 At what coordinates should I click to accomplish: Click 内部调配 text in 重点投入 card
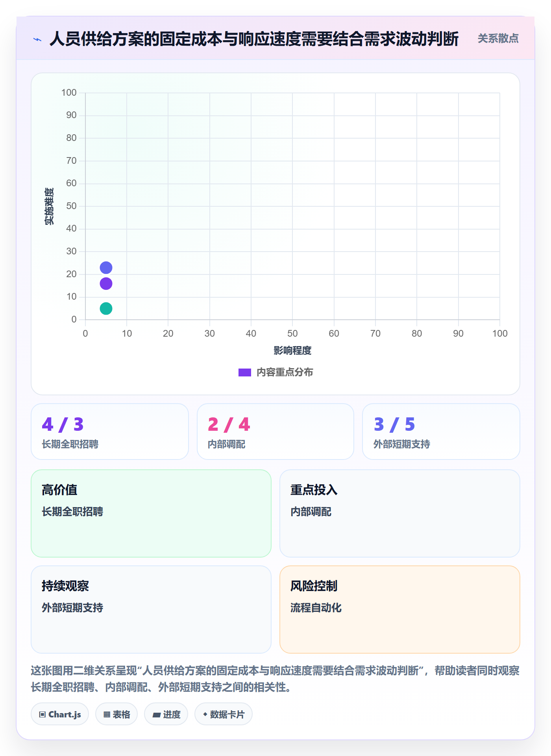311,511
